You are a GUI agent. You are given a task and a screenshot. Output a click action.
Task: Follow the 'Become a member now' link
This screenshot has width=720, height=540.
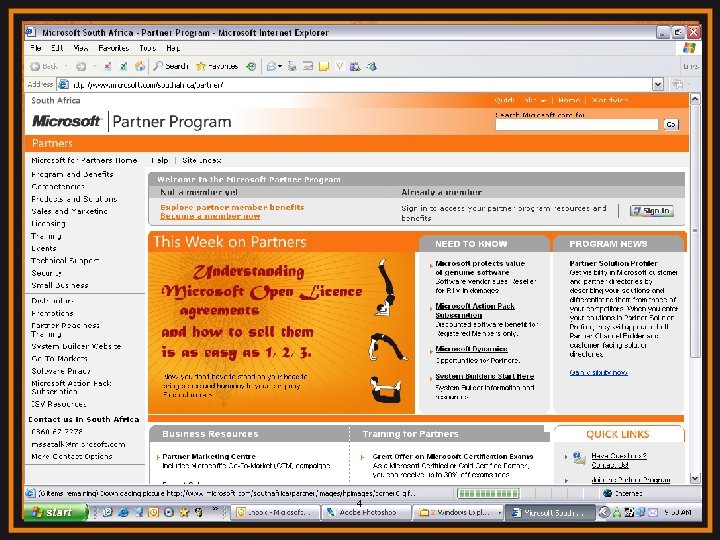[x=210, y=216]
